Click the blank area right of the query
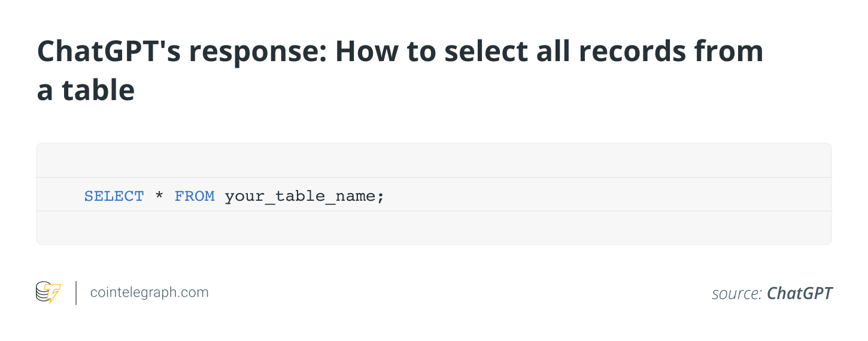Image resolution: width=868 pixels, height=341 pixels. [x=599, y=196]
